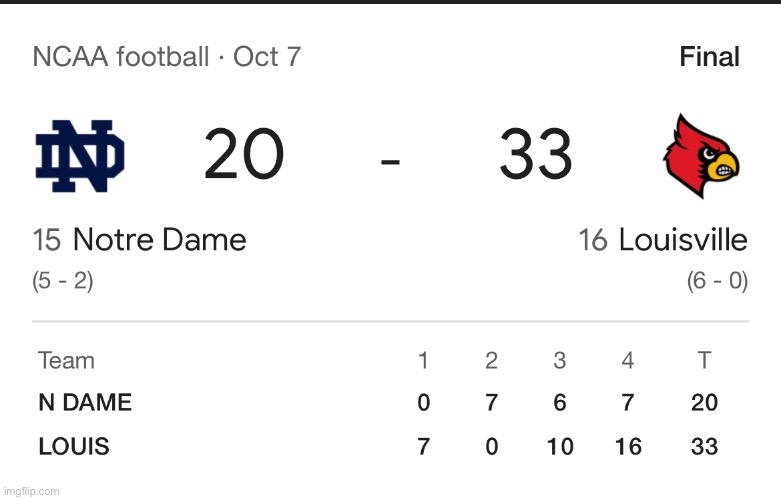Image resolution: width=781 pixels, height=500 pixels.
Task: Click the Louisville Cardinals bird logo
Action: pos(700,156)
